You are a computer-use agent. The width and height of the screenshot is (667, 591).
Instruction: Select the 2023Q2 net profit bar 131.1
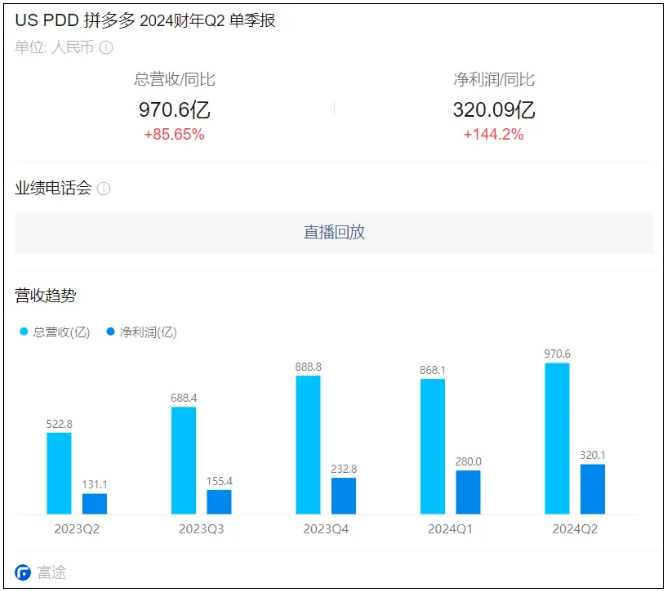tap(94, 504)
